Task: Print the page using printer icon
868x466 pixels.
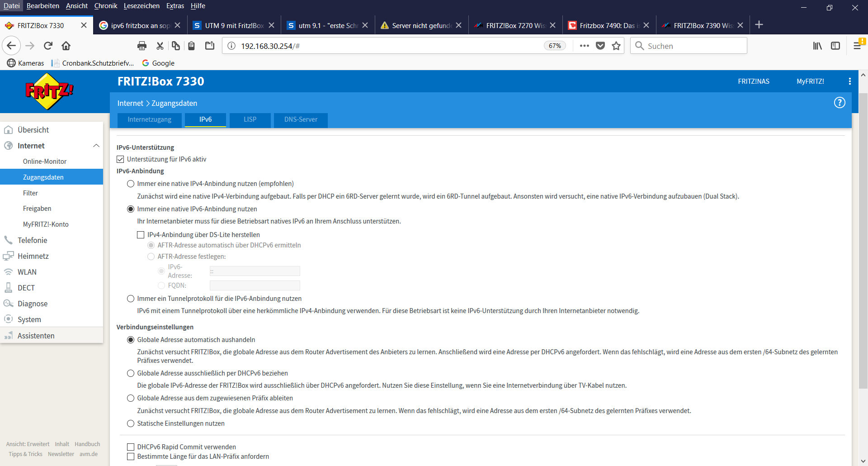Action: pos(142,46)
